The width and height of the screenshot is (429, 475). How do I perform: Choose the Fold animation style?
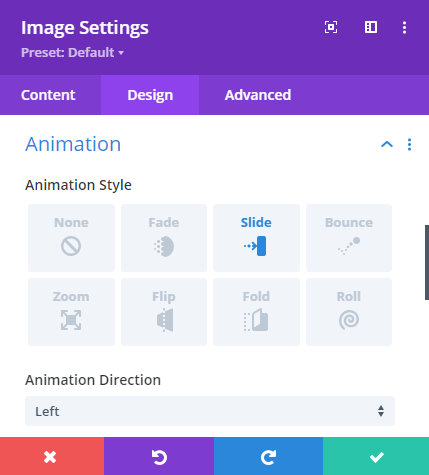click(x=256, y=312)
